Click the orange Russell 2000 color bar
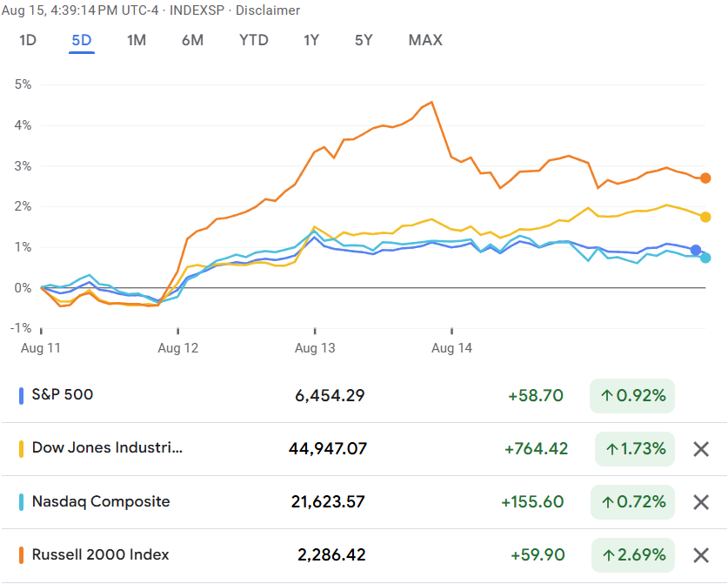The height and width of the screenshot is (584, 728). tap(21, 555)
